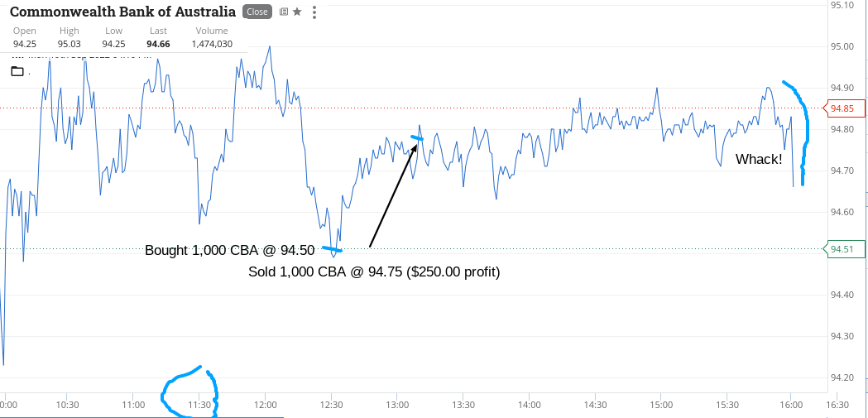Click the Close button next to the title
Viewport: 868px width, 418px height.
click(x=257, y=12)
